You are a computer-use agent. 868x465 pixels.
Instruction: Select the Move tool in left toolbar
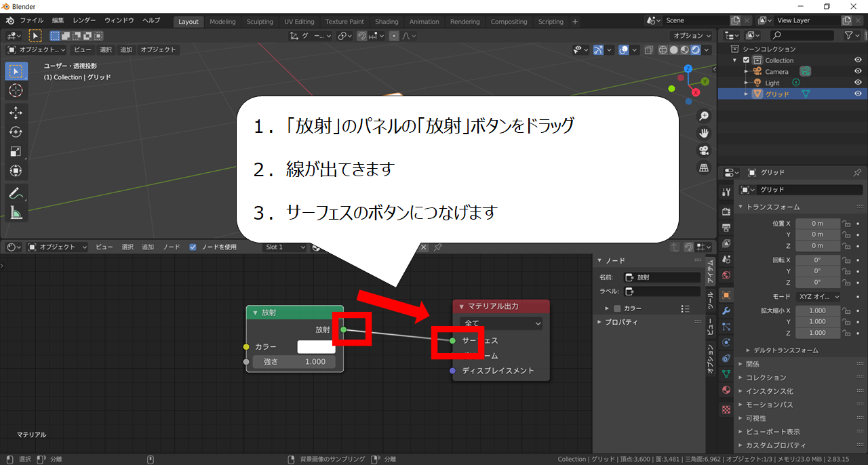point(16,113)
